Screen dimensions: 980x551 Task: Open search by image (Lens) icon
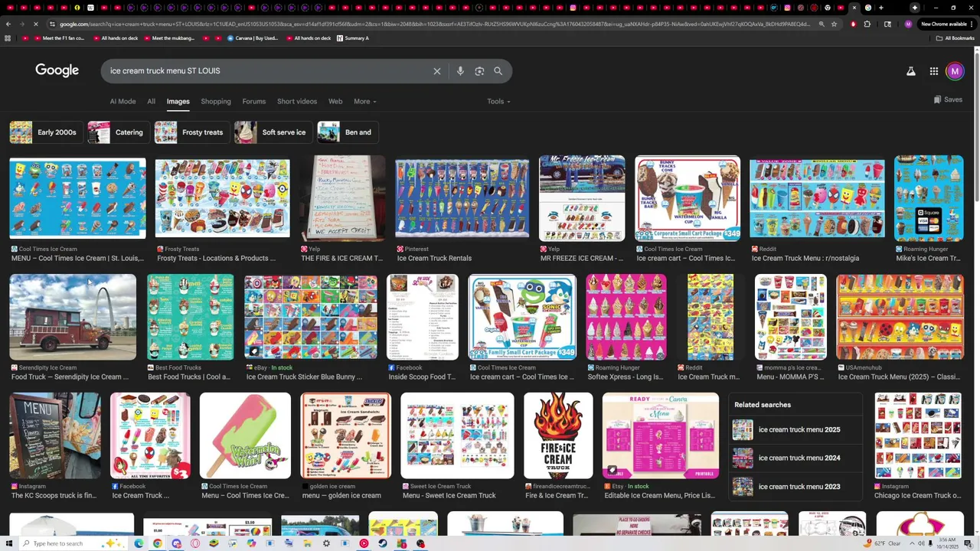tap(479, 71)
